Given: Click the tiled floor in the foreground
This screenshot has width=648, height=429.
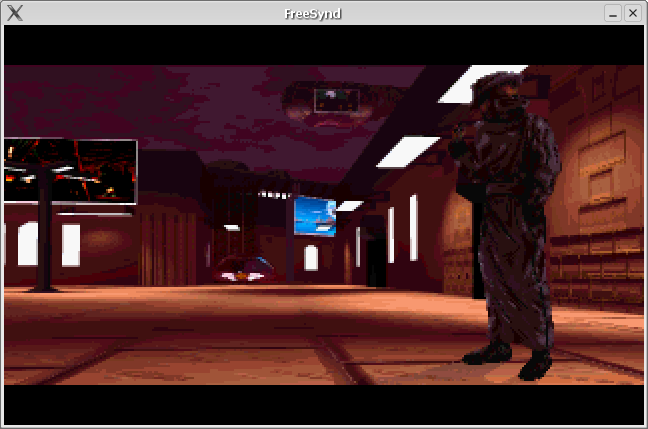Looking at the screenshot, I should pos(250,340).
